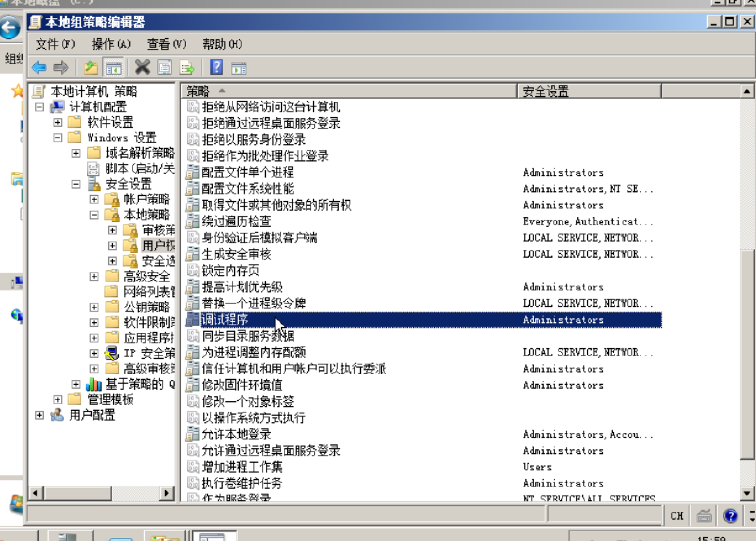The image size is (756, 541).
Task: Select the 安全设置 tree item
Action: coord(129,184)
